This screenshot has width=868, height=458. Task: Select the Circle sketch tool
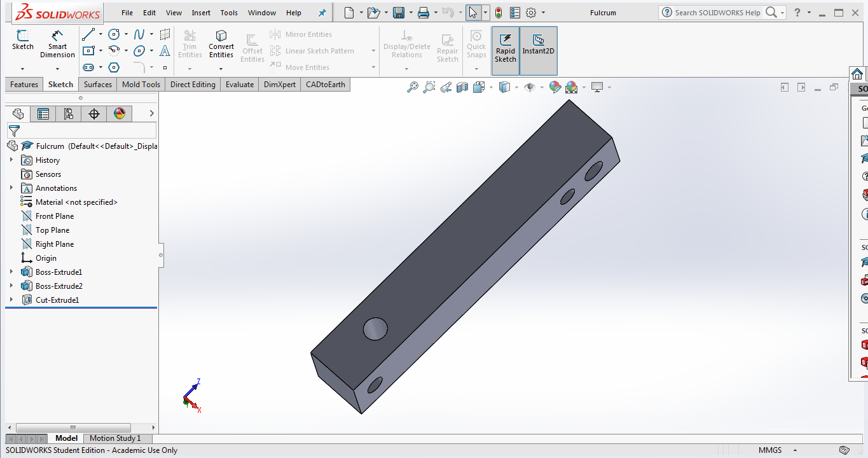click(x=114, y=34)
